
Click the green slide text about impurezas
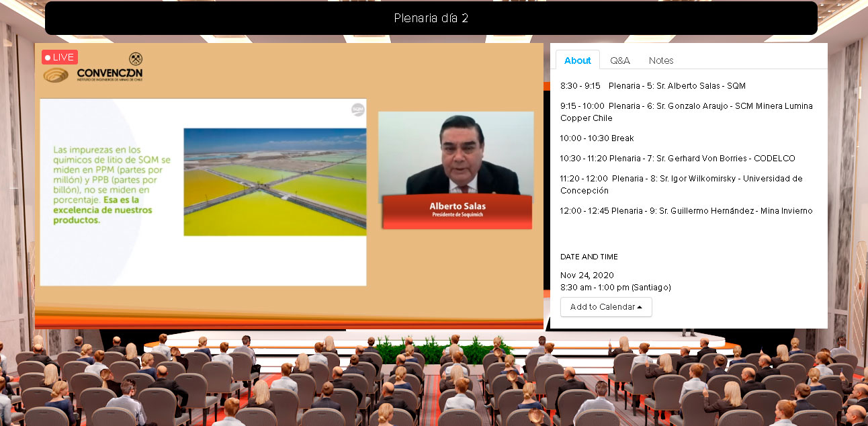112,184
